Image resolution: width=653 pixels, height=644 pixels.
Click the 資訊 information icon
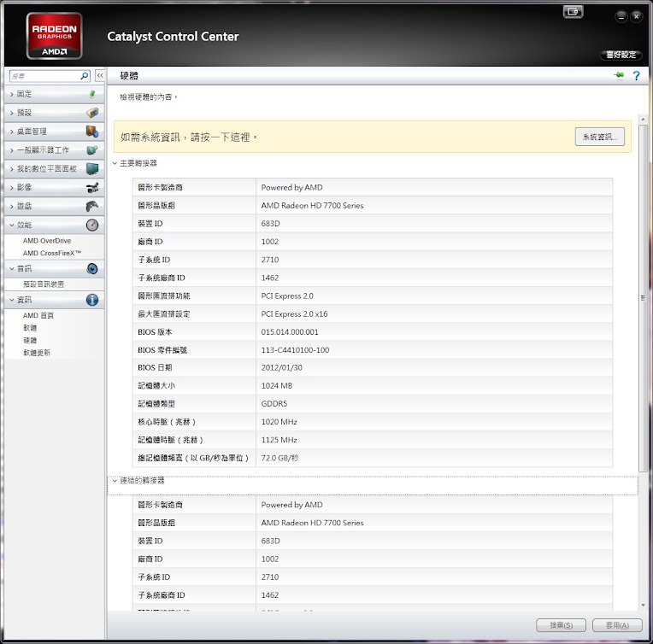(92, 300)
